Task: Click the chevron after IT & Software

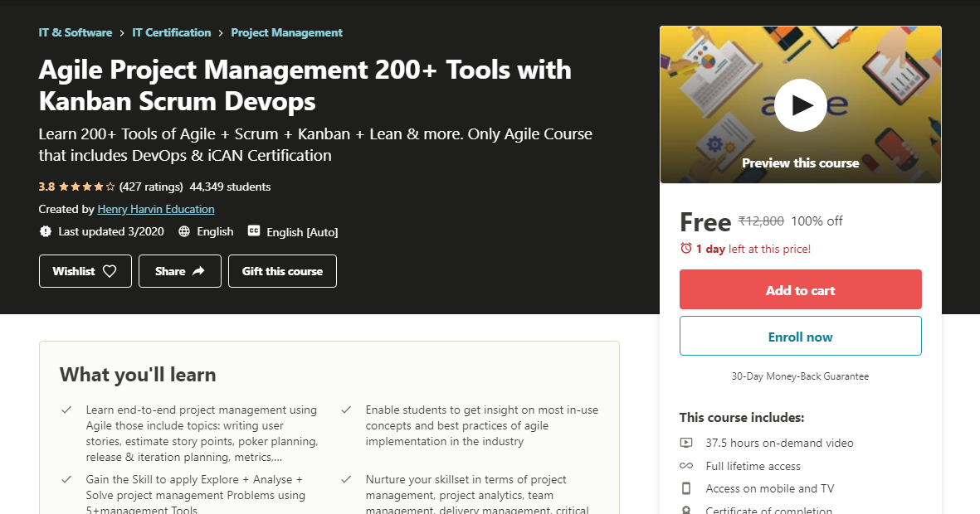Action: tap(123, 33)
